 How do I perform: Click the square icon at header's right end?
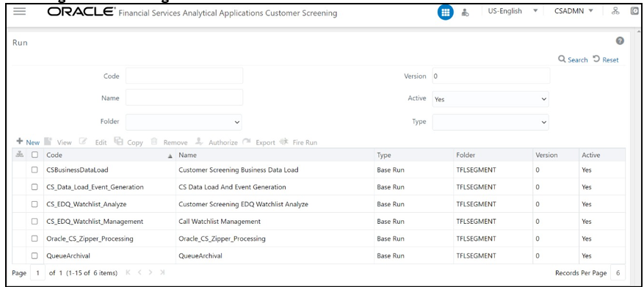[x=635, y=12]
